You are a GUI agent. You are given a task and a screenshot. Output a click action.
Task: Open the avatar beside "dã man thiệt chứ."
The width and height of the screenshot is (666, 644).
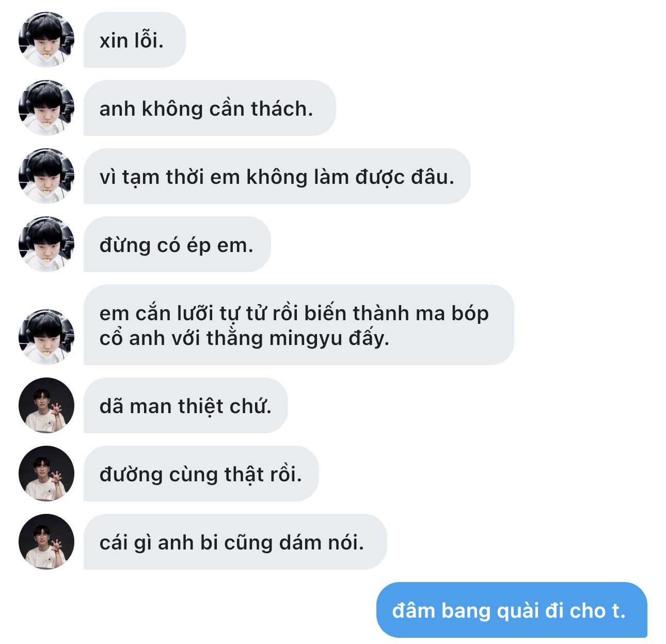click(46, 405)
